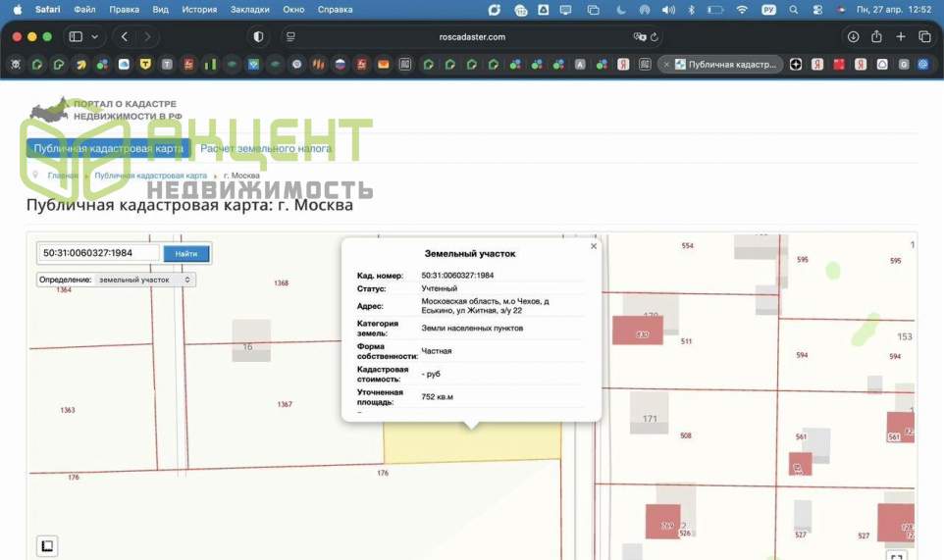
Task: Click the Safari sidebar toggle icon
Action: (75, 36)
